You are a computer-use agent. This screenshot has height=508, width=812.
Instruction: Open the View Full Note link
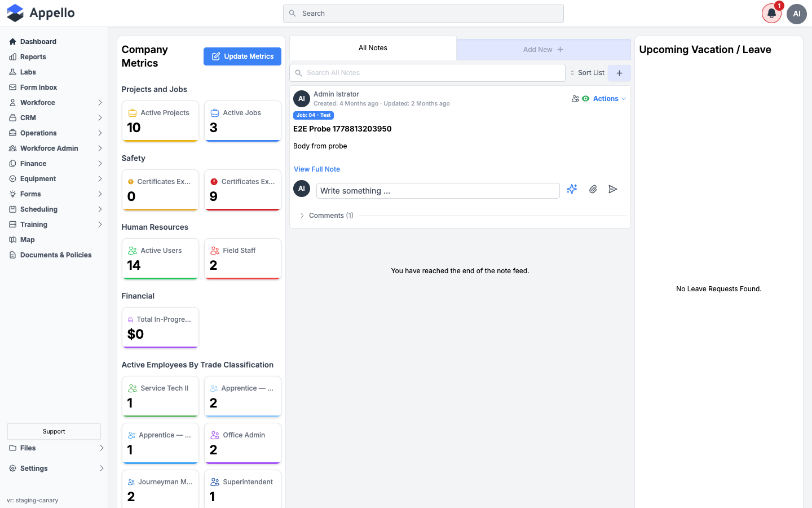click(x=317, y=169)
